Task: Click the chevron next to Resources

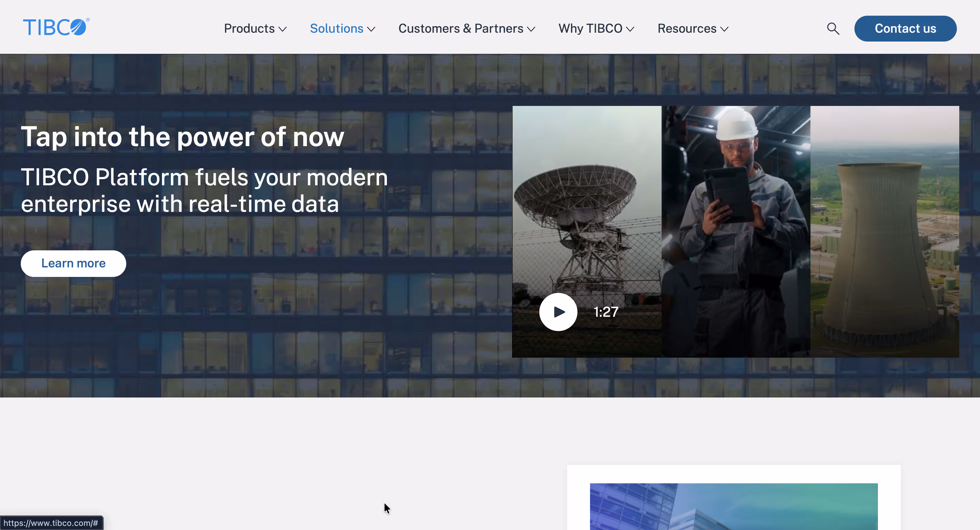Action: click(x=725, y=29)
